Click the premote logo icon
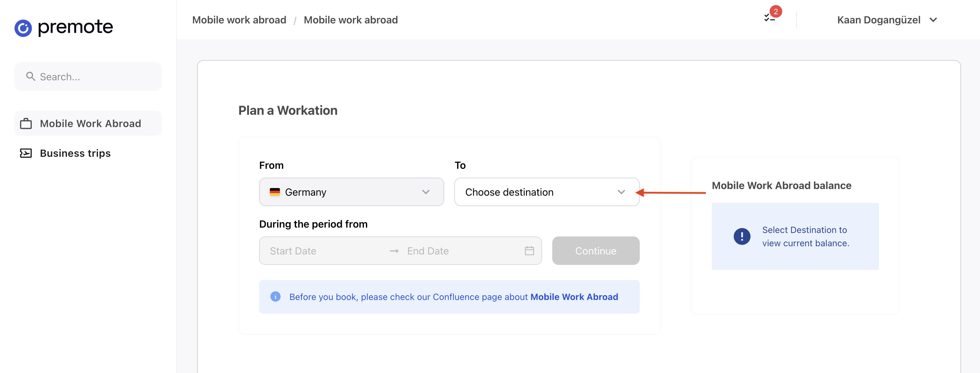 [x=23, y=28]
